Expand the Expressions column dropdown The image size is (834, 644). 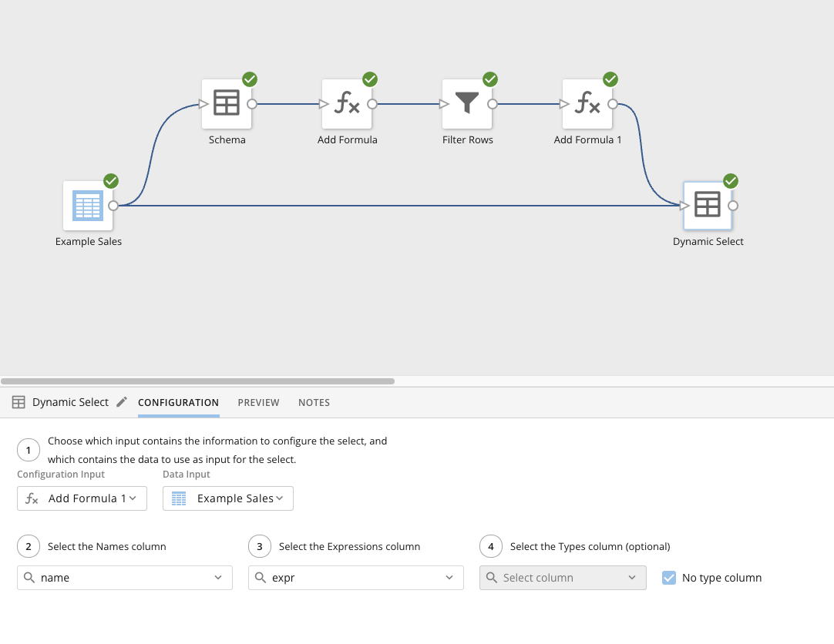356,578
